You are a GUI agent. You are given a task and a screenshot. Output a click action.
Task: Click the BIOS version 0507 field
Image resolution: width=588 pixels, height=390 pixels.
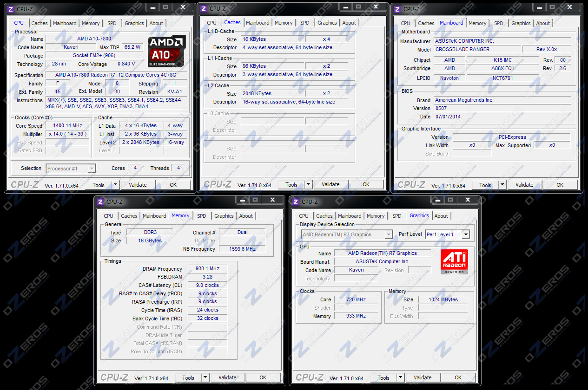pyautogui.click(x=502, y=108)
